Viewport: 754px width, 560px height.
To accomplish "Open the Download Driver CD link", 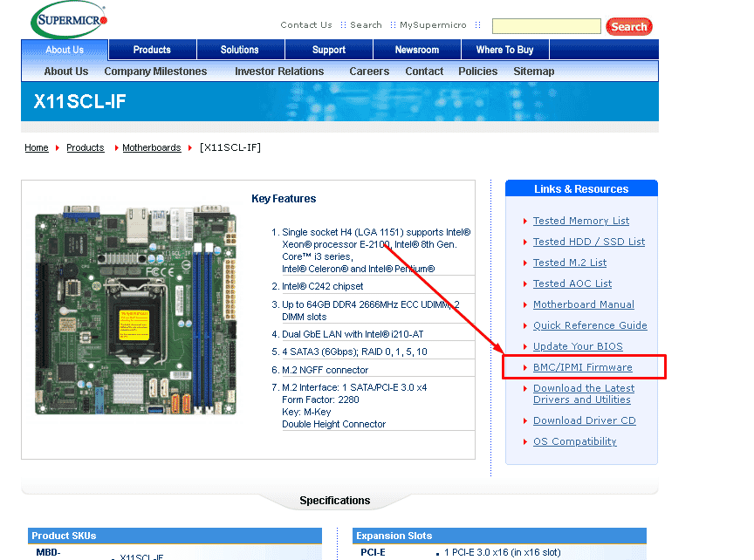I will pos(584,420).
